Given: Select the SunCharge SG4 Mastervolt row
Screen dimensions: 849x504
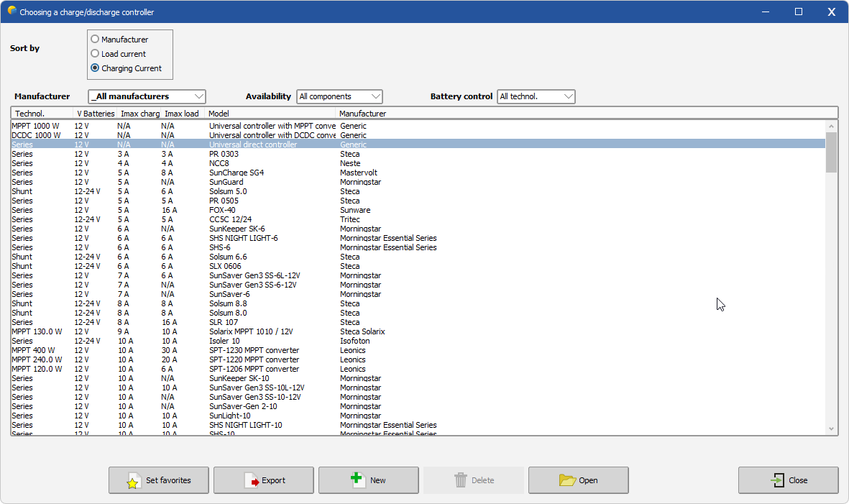Looking at the screenshot, I should 418,173.
